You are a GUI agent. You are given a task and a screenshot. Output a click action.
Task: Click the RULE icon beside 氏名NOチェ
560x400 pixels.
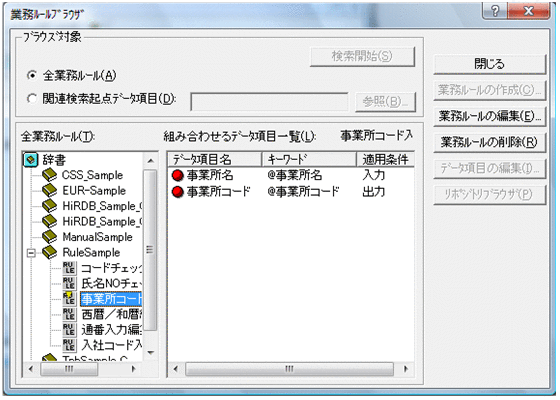pos(69,283)
